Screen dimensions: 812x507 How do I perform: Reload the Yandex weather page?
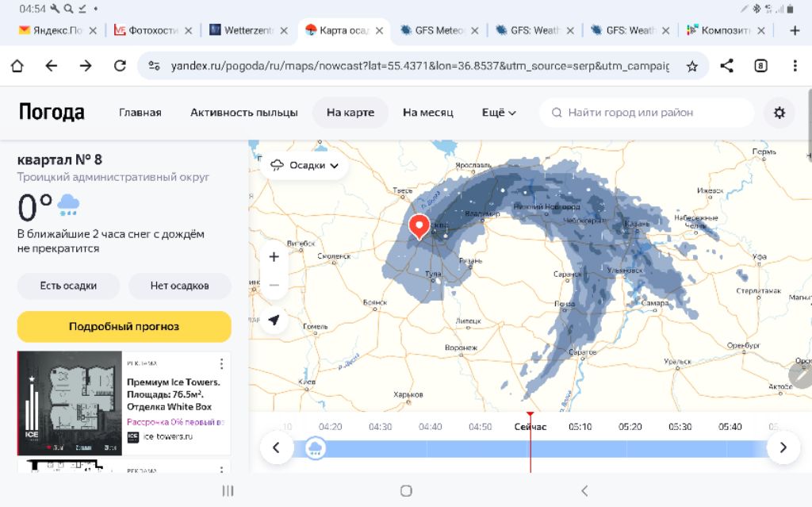point(121,66)
